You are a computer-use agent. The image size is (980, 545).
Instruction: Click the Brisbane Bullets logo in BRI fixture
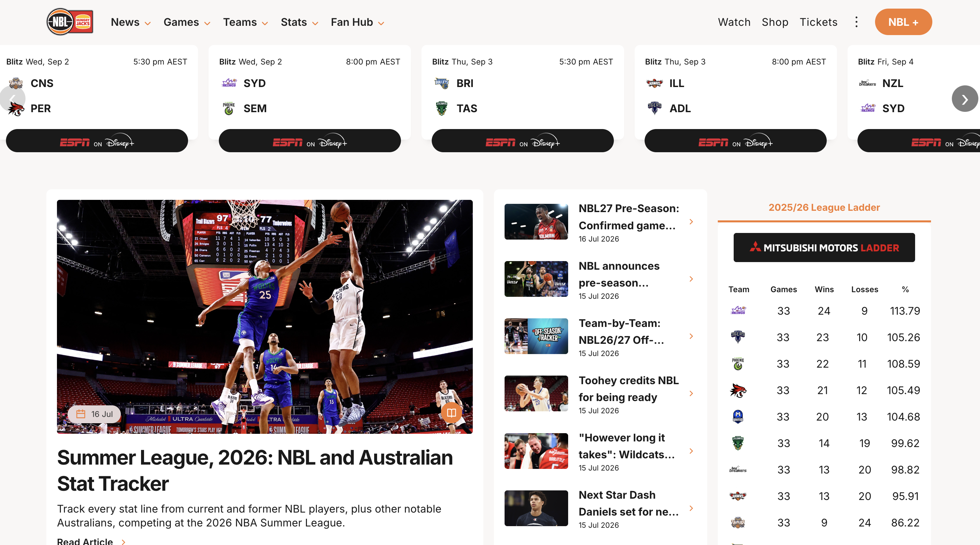click(442, 83)
